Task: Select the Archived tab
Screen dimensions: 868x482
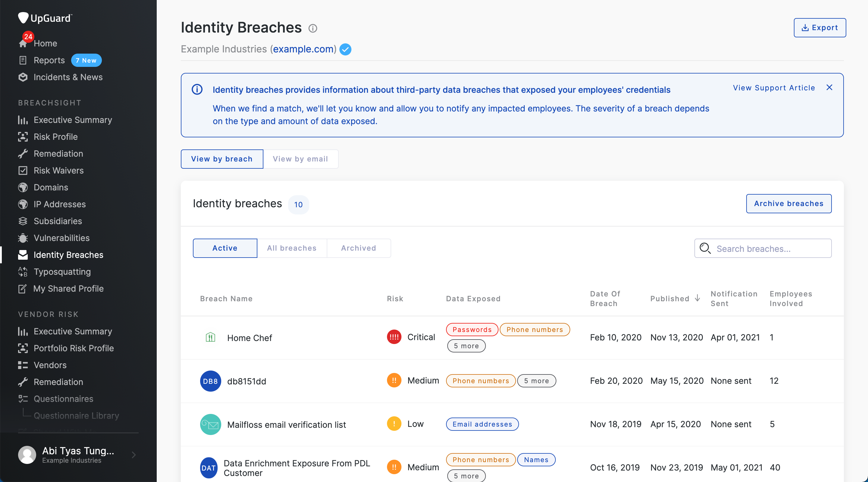Action: pos(359,248)
